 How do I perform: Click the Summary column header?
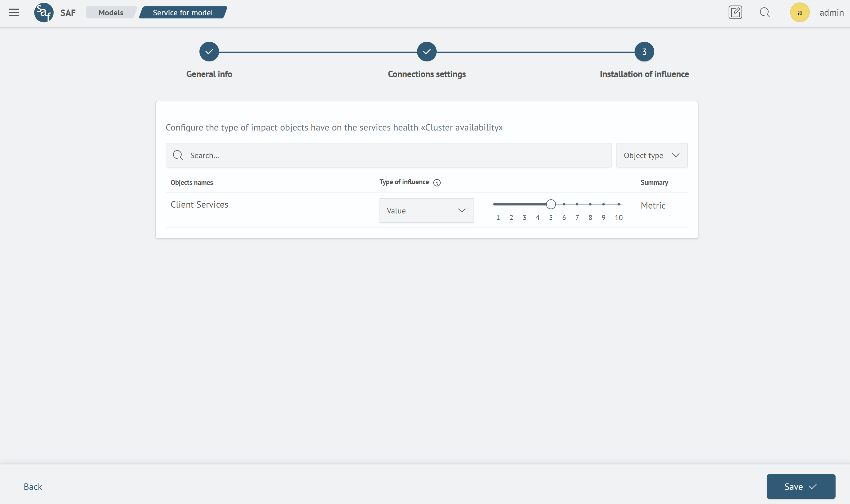pos(654,183)
